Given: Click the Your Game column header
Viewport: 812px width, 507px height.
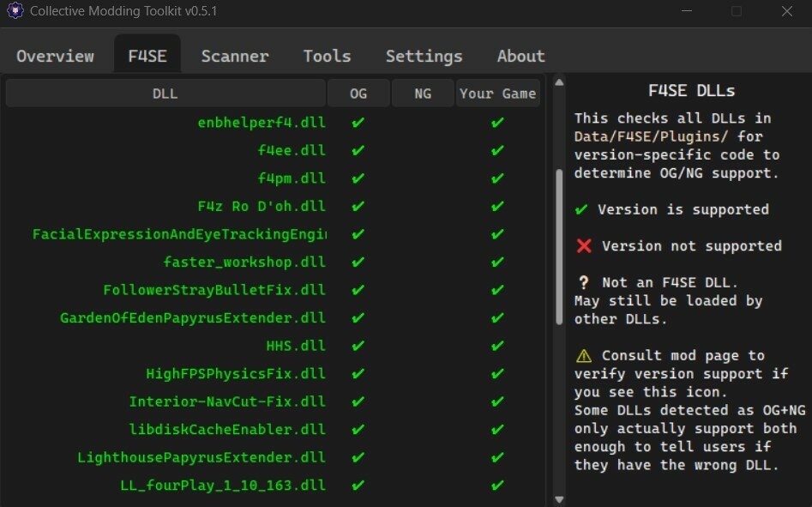Looking at the screenshot, I should [497, 94].
